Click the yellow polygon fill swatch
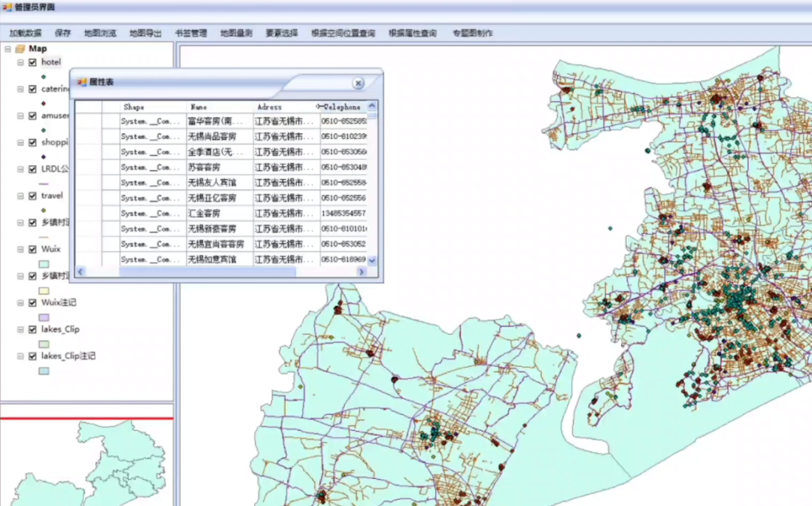 [44, 290]
